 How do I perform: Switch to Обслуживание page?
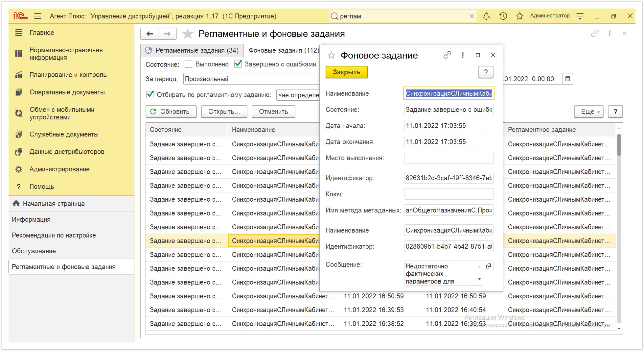coord(71,251)
